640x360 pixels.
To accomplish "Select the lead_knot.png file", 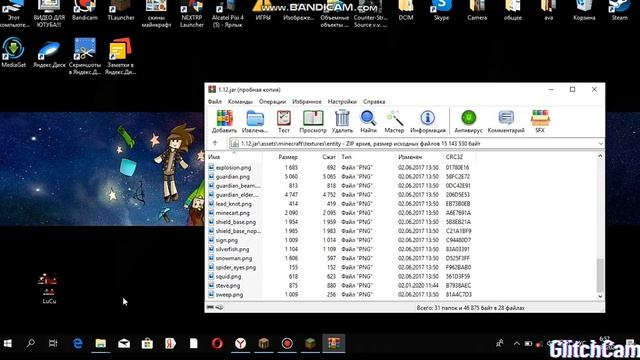I will [x=229, y=204].
